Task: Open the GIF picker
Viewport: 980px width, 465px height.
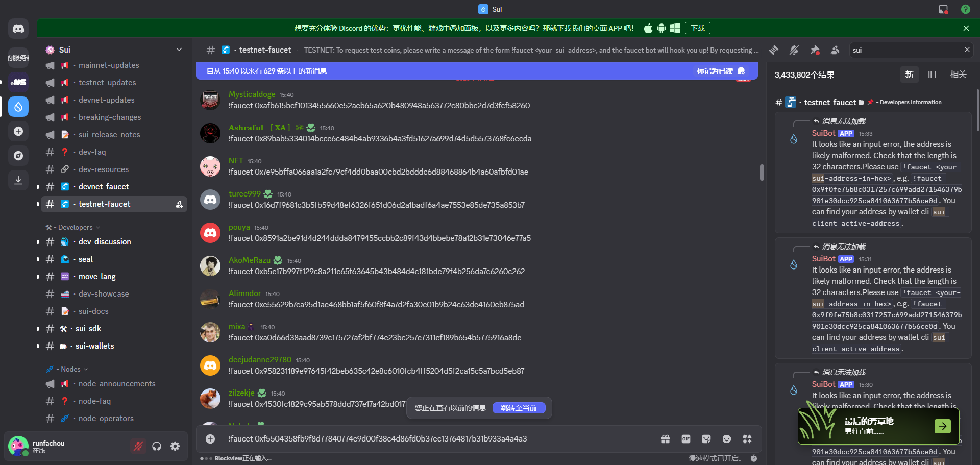Action: point(686,439)
